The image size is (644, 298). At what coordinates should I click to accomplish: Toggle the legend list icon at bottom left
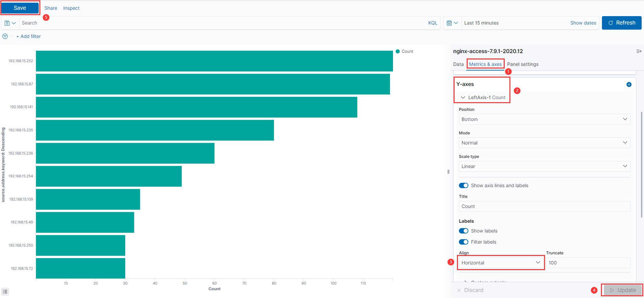coord(5,292)
